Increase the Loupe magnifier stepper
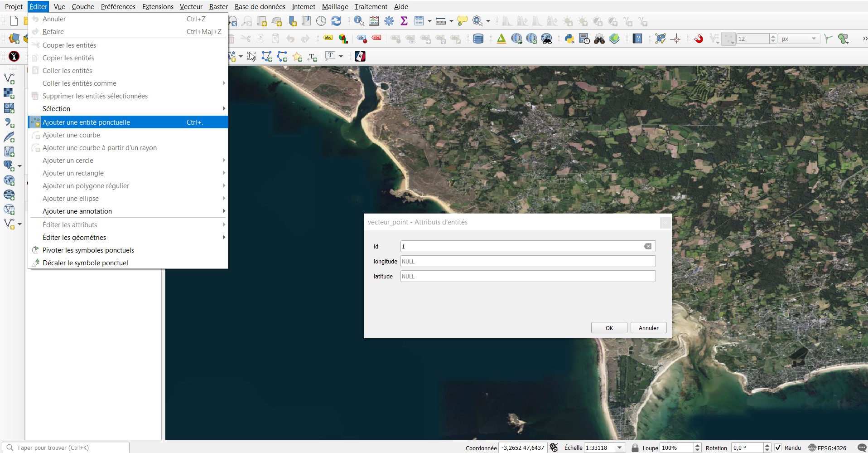Screen dimensions: 868x453 [x=698, y=445]
